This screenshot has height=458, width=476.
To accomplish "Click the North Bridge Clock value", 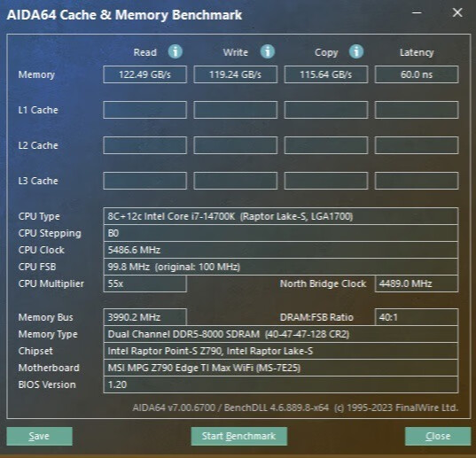I will [x=417, y=283].
